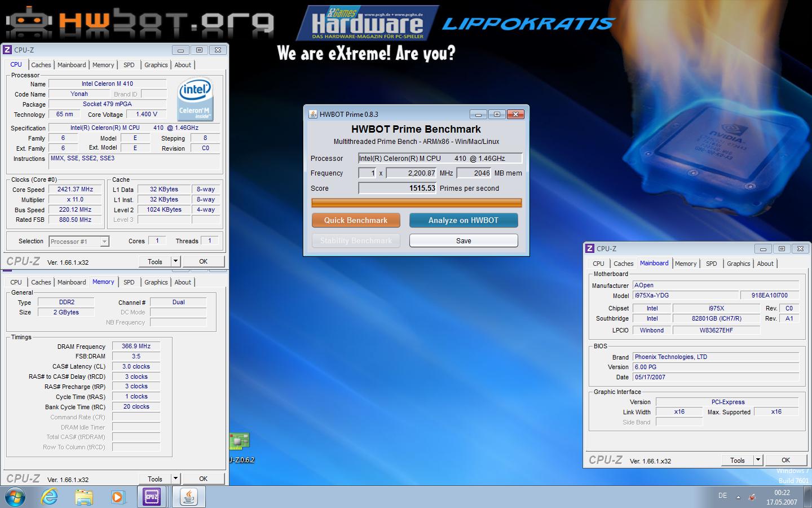Image resolution: width=812 pixels, height=508 pixels.
Task: Click the DE language indicator
Action: (x=722, y=496)
